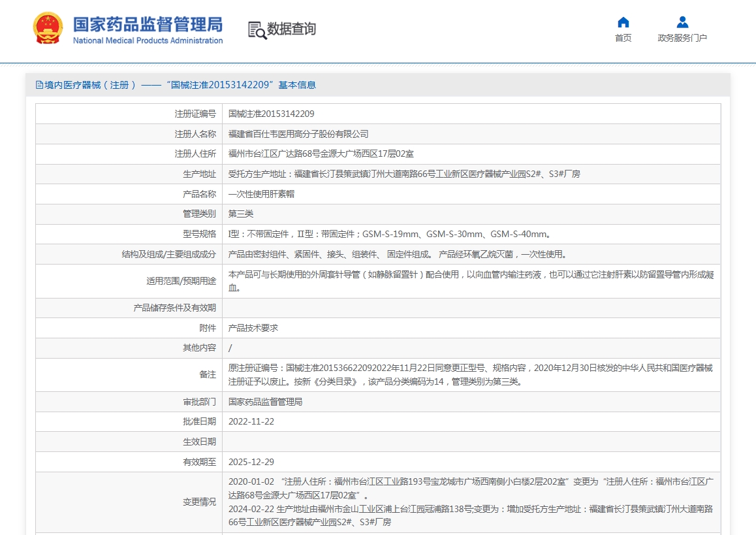The height and width of the screenshot is (535, 756).
Task: Click the 生效日期 label
Action: tap(200, 442)
